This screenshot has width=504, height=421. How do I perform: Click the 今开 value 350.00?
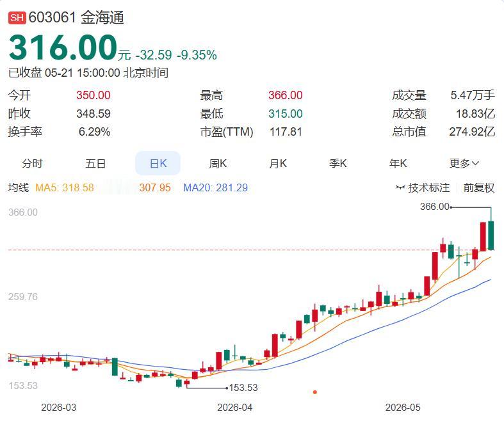[x=93, y=95]
